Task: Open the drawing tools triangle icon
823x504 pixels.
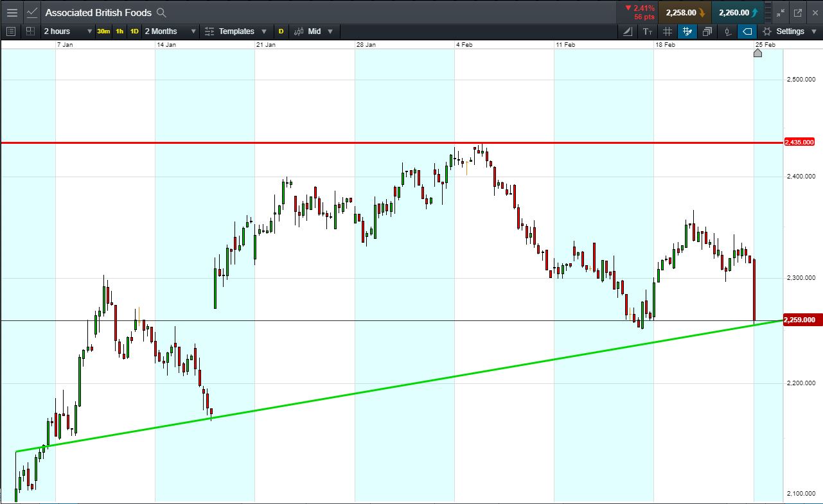Action: pyautogui.click(x=628, y=31)
